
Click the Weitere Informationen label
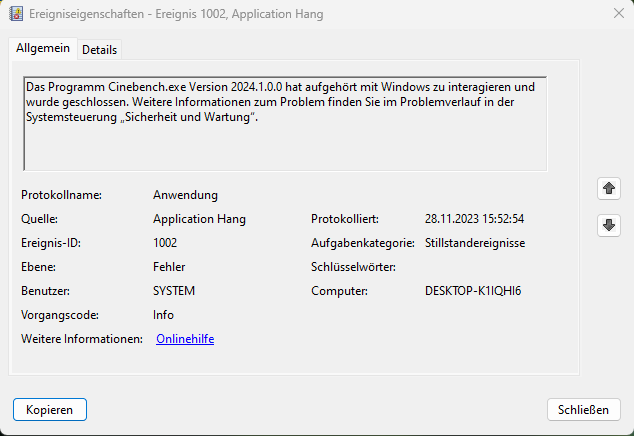coord(82,339)
